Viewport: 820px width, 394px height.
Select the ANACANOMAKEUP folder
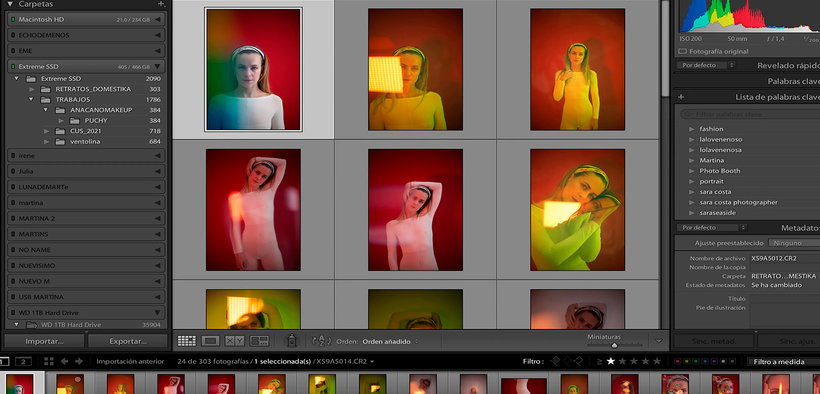(x=101, y=110)
